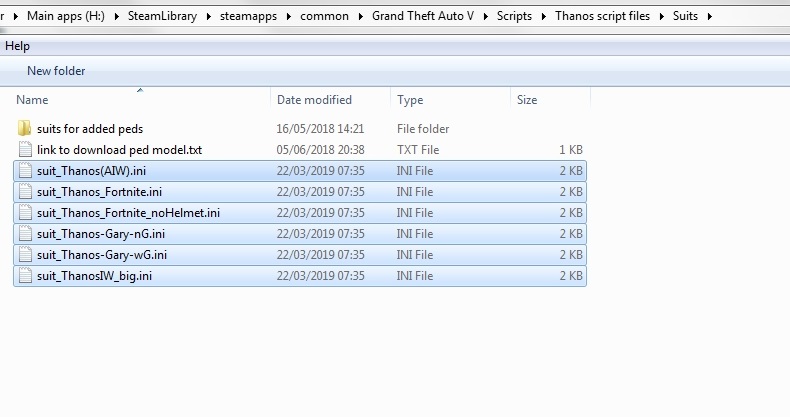Screen dimensions: 790x417
Task: Expand the arrow before Main apps (H:)
Action: click(16, 17)
